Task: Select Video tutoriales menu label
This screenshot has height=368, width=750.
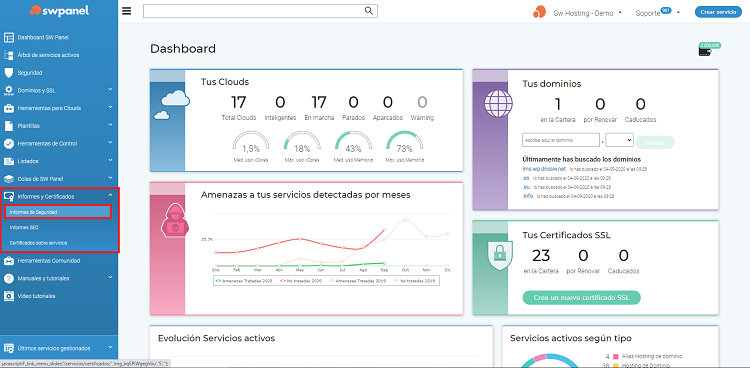Action: 36,296
